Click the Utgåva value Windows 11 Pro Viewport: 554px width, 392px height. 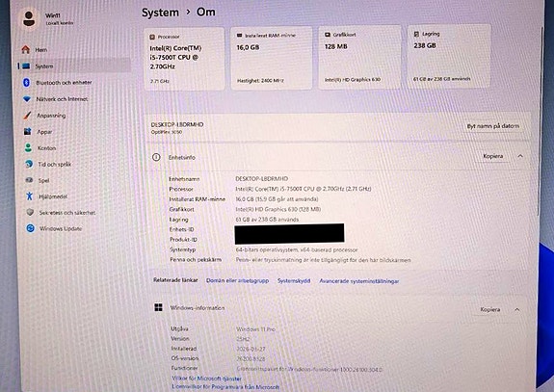pyautogui.click(x=255, y=328)
